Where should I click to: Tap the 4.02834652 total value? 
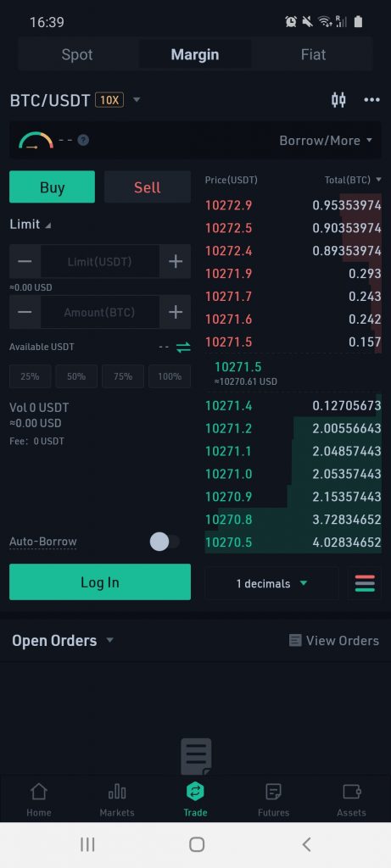pos(347,542)
